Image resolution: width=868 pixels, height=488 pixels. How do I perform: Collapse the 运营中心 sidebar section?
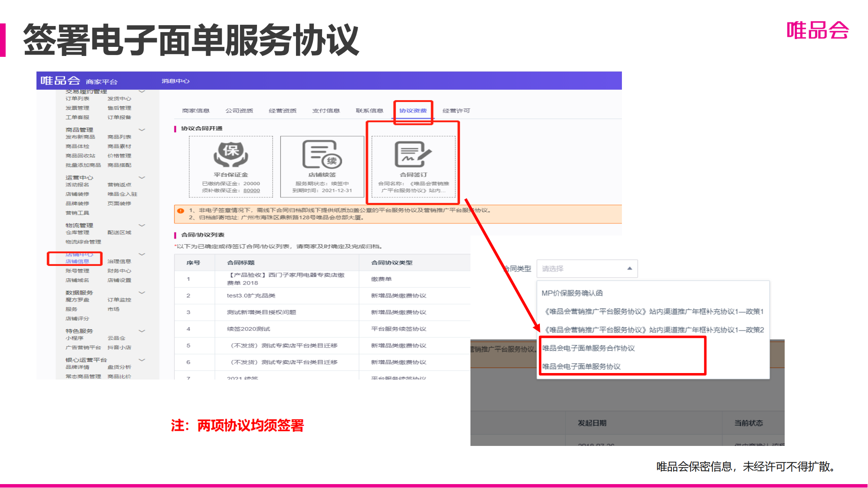coord(141,177)
